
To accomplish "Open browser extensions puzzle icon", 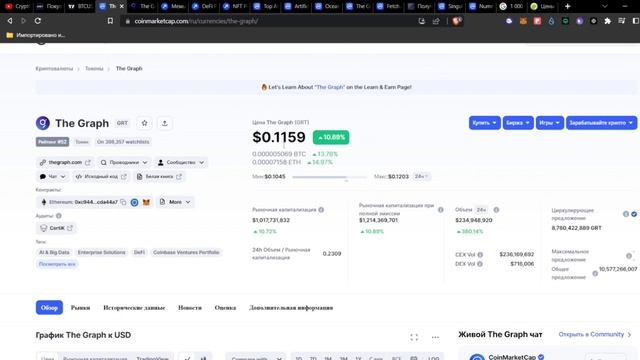I will (x=608, y=21).
